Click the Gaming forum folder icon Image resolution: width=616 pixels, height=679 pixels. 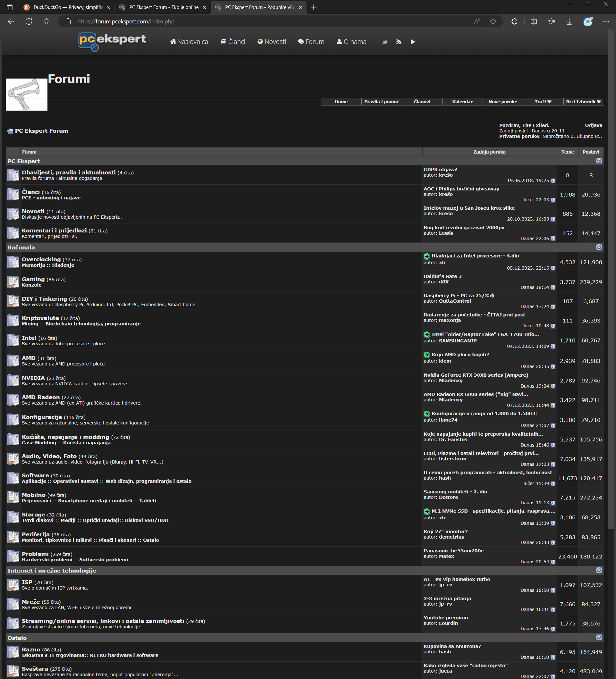(13, 282)
